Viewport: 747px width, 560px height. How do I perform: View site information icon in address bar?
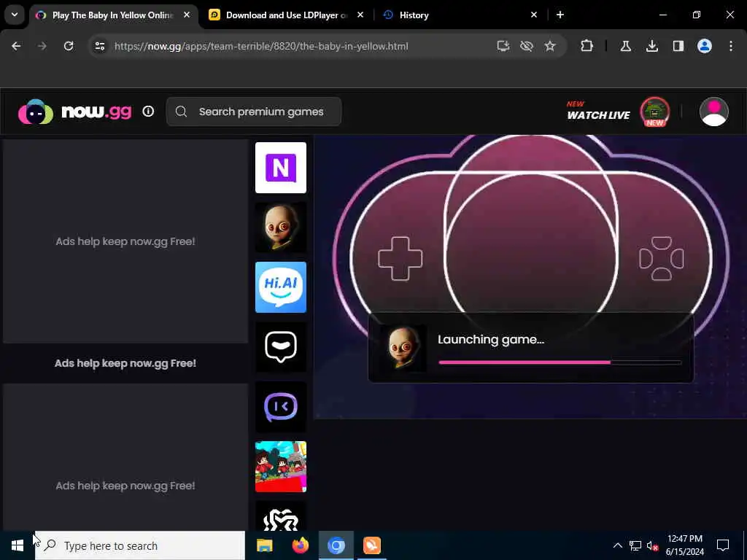(x=99, y=46)
